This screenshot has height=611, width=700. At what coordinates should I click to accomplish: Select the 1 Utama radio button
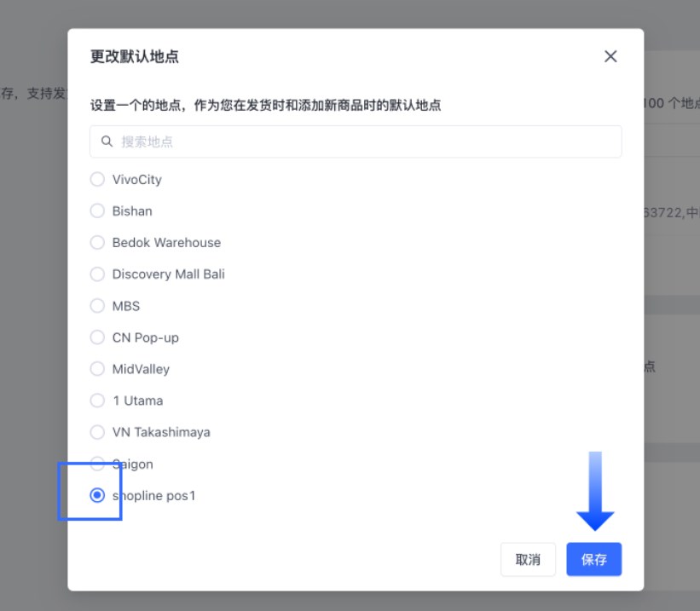pos(97,401)
